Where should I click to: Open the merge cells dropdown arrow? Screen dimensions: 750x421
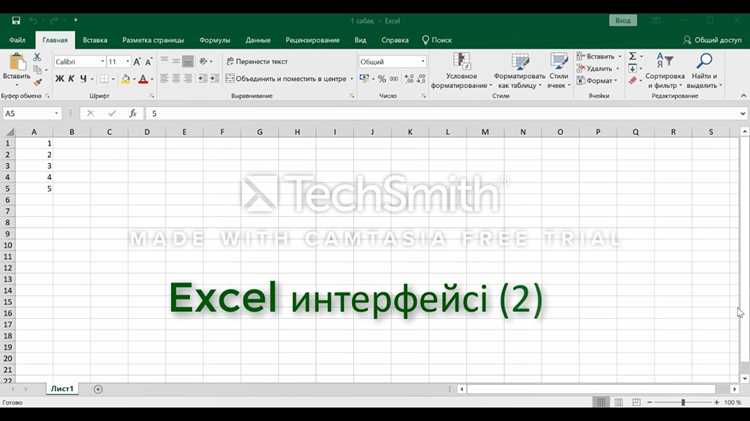click(x=352, y=78)
